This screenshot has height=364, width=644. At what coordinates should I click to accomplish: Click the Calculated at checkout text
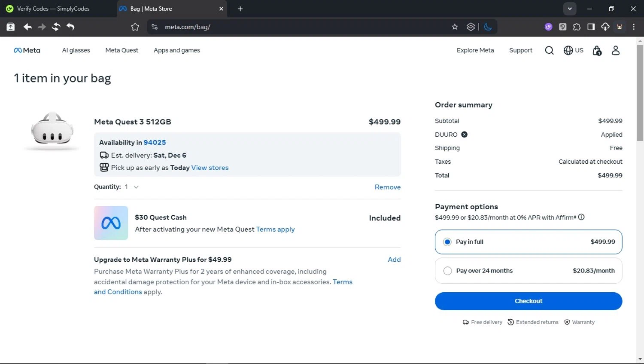point(590,162)
